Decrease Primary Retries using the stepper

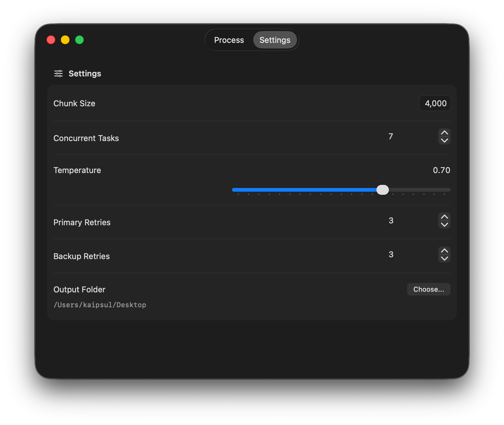pos(444,225)
